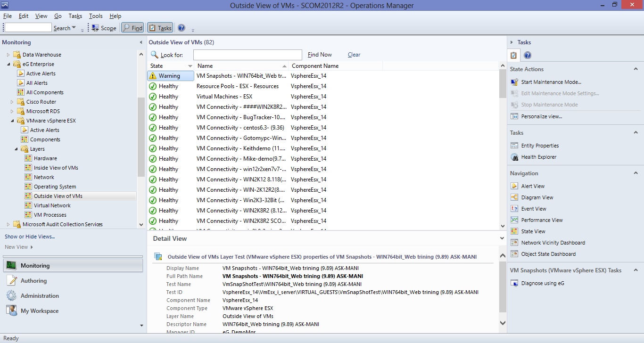Collapse the Detail View pane chevron
This screenshot has height=343, width=644.
502,238
